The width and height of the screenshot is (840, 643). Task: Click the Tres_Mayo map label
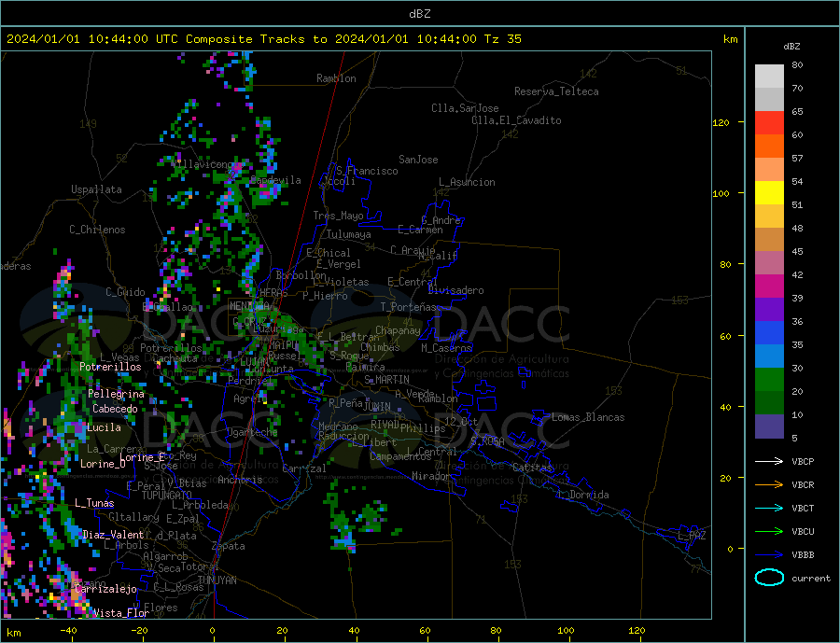pos(338,216)
